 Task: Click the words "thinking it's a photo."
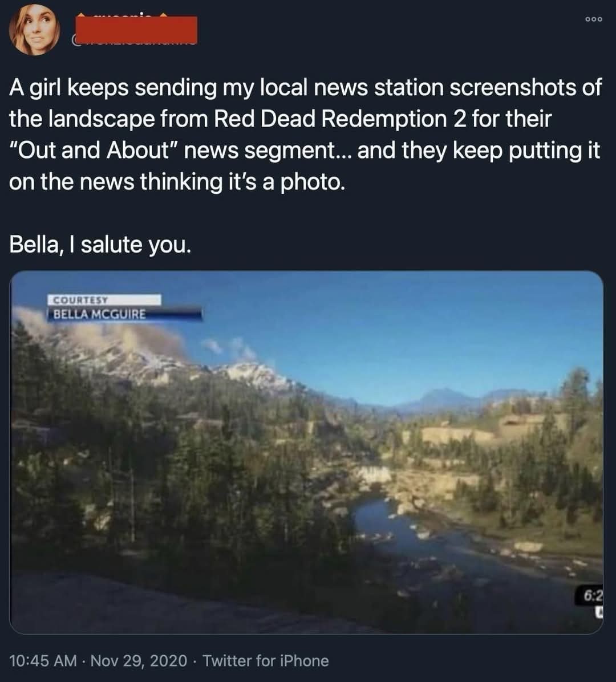pyautogui.click(x=242, y=182)
